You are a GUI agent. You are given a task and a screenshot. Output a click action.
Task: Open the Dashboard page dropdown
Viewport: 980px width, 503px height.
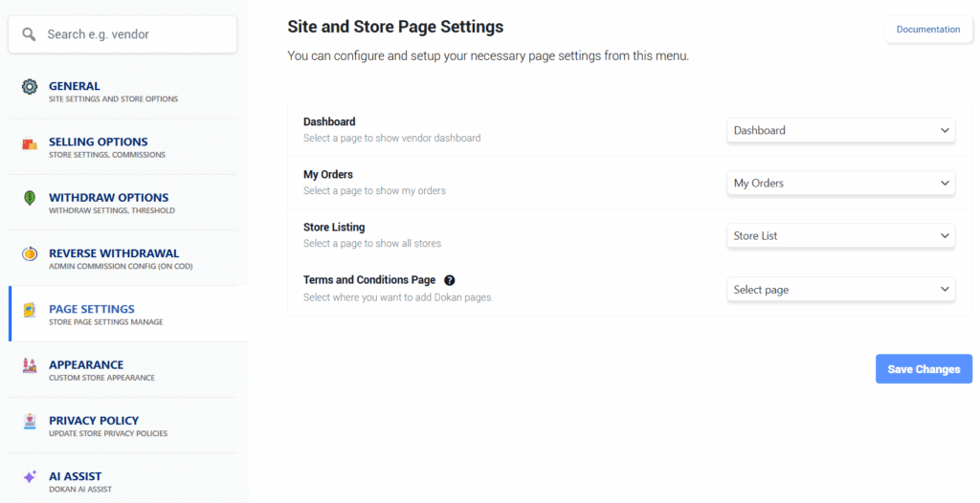[x=841, y=130]
